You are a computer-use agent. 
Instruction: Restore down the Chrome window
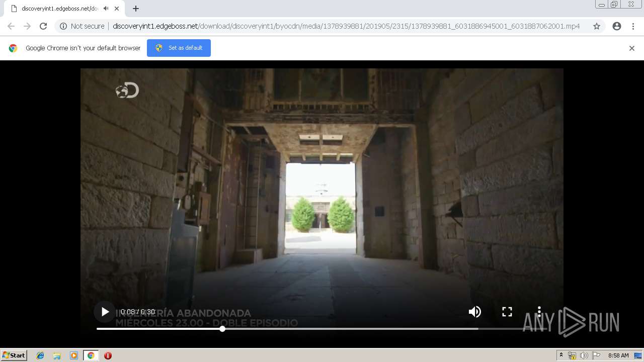pyautogui.click(x=614, y=5)
